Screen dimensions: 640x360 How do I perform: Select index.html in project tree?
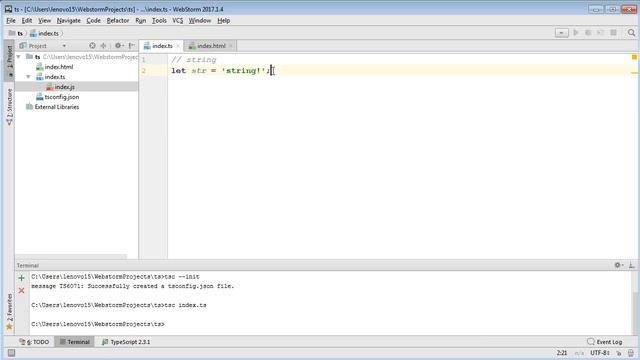[x=55, y=67]
